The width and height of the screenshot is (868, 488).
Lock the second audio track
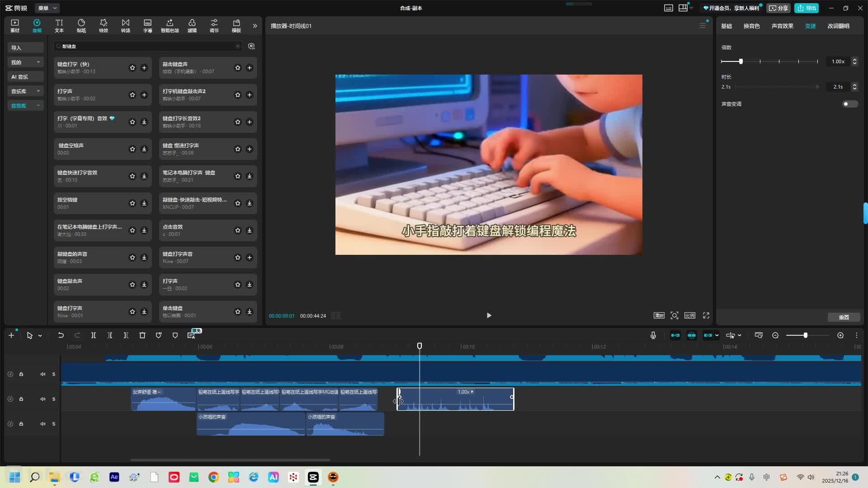coord(21,399)
